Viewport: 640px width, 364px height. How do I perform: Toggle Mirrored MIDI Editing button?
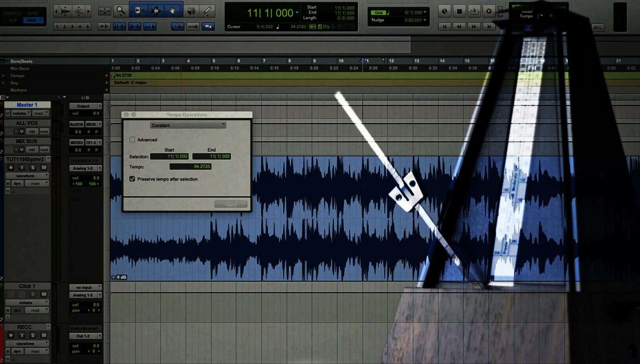[193, 26]
